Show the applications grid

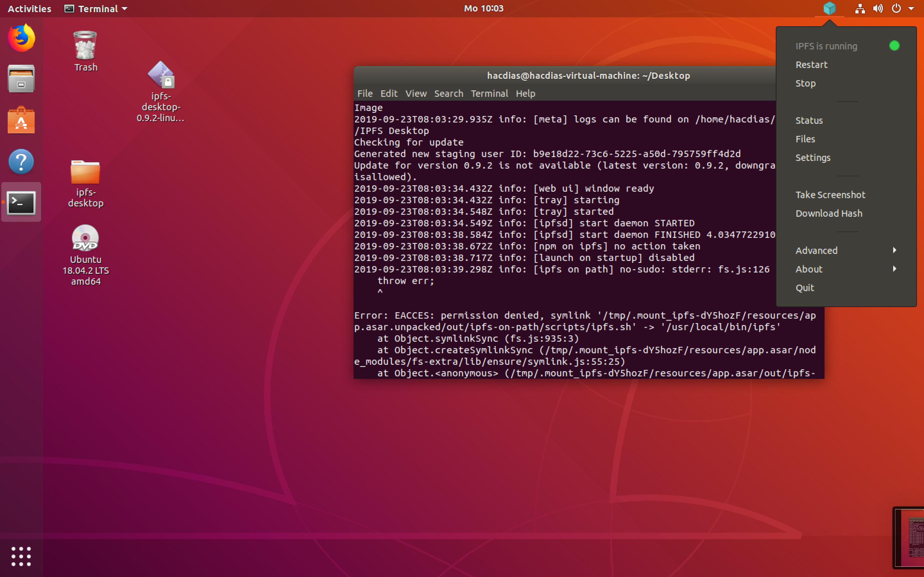tap(21, 556)
